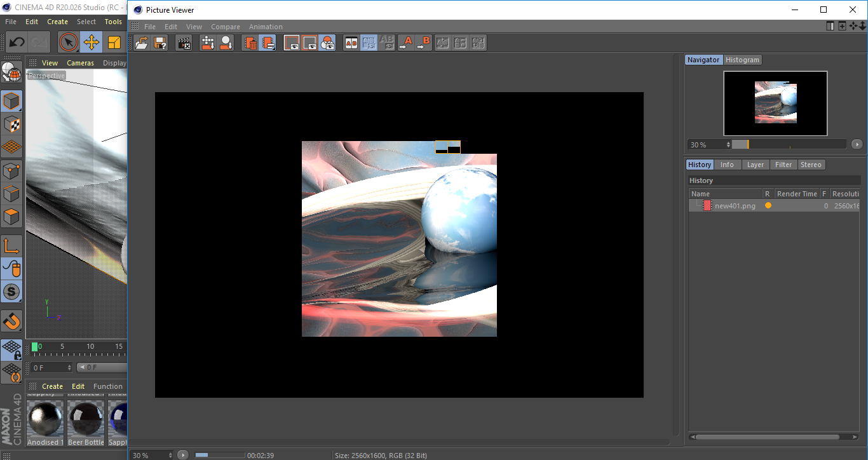Viewport: 868px width, 460px height.
Task: Select the History tab
Action: point(700,165)
